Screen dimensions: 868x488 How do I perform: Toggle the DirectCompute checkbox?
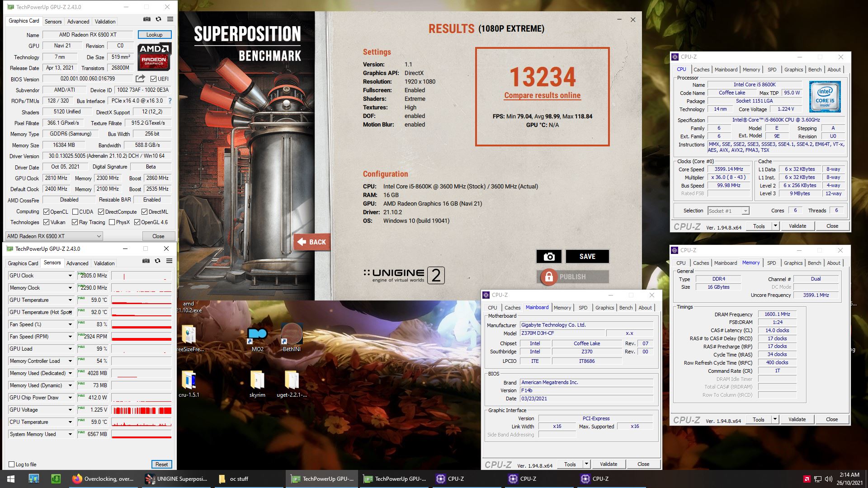pyautogui.click(x=101, y=212)
